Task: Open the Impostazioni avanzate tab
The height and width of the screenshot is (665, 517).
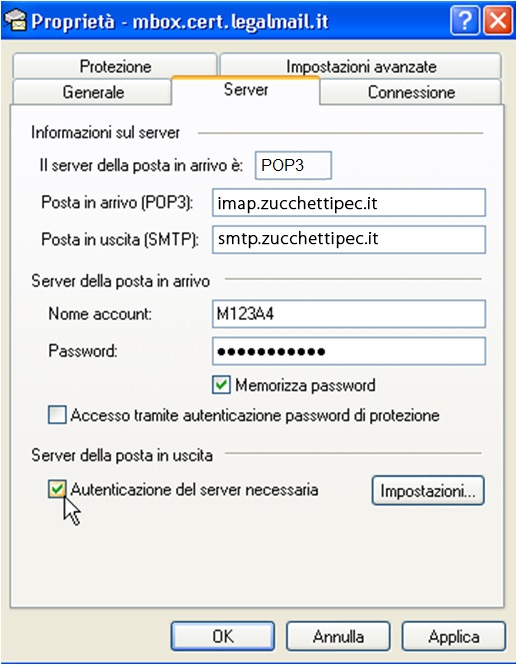Action: coord(361,66)
